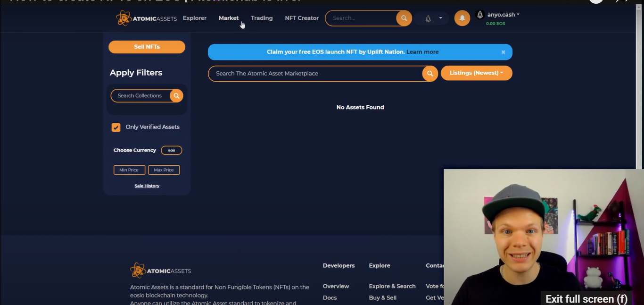Open the footer Buy & Sell link
This screenshot has height=305, width=644.
coord(382,297)
